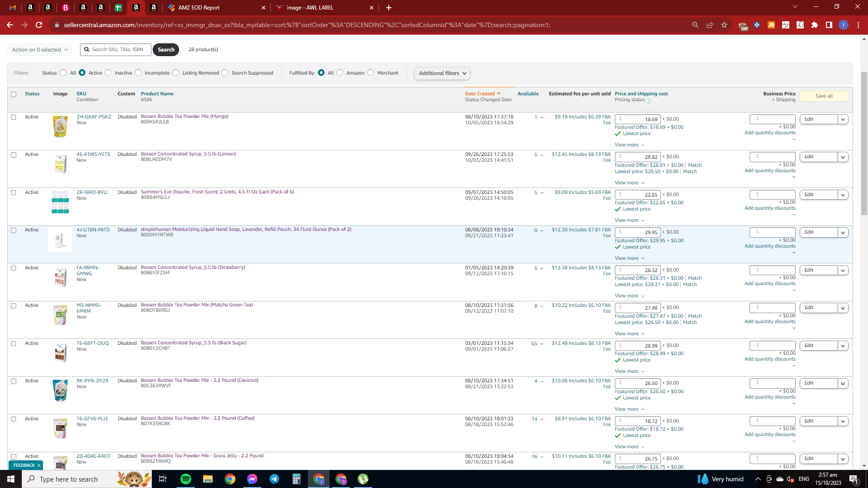The height and width of the screenshot is (488, 868).
Task: Filter by Merchant fulfilled
Action: [371, 73]
